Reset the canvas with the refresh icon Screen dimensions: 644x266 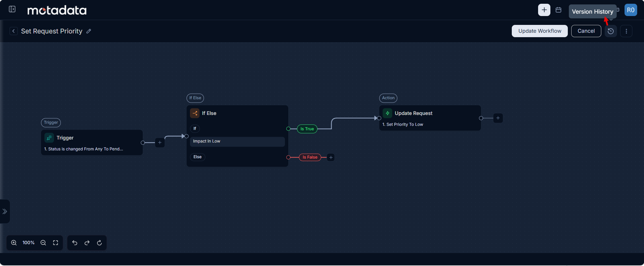pos(99,243)
